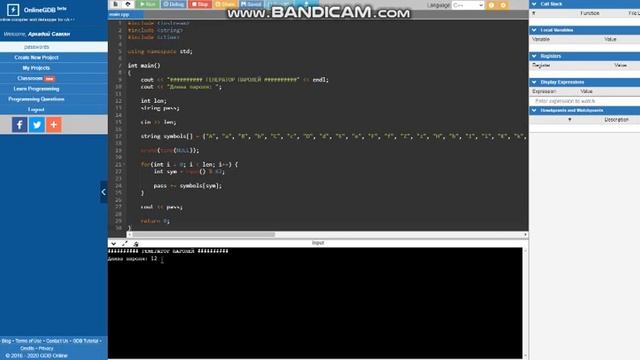Click the Register column header

(541, 65)
